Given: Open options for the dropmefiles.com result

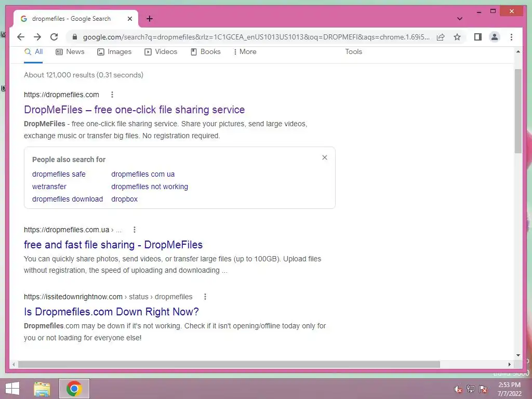Looking at the screenshot, I should click(x=112, y=95).
